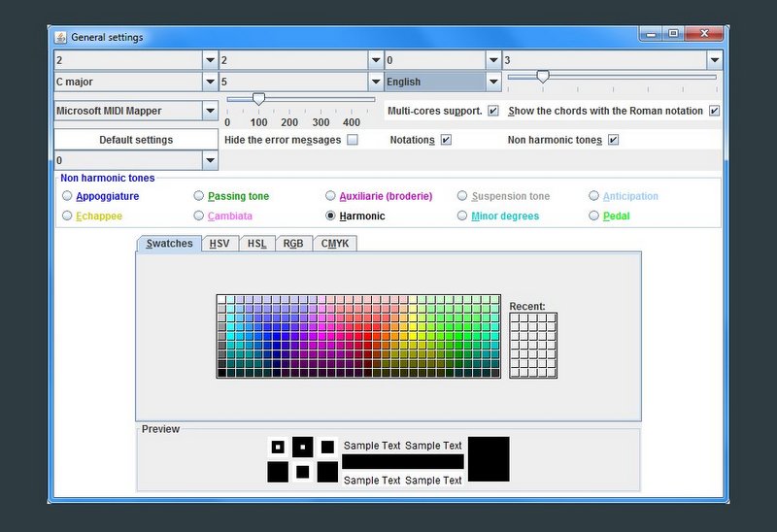
Task: Switch to the HSV tab
Action: (220, 244)
